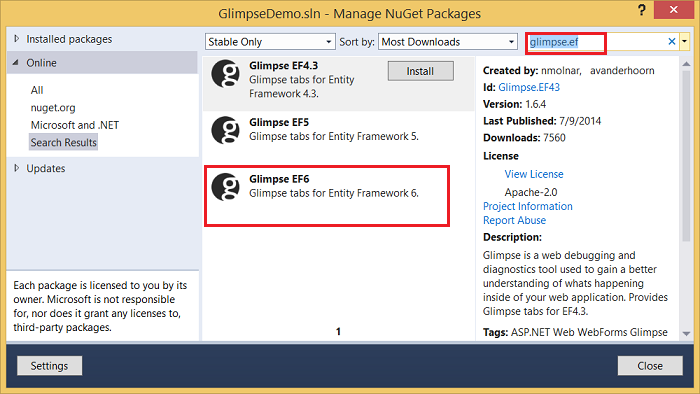Click the details pane scrollbar thumb

686,156
